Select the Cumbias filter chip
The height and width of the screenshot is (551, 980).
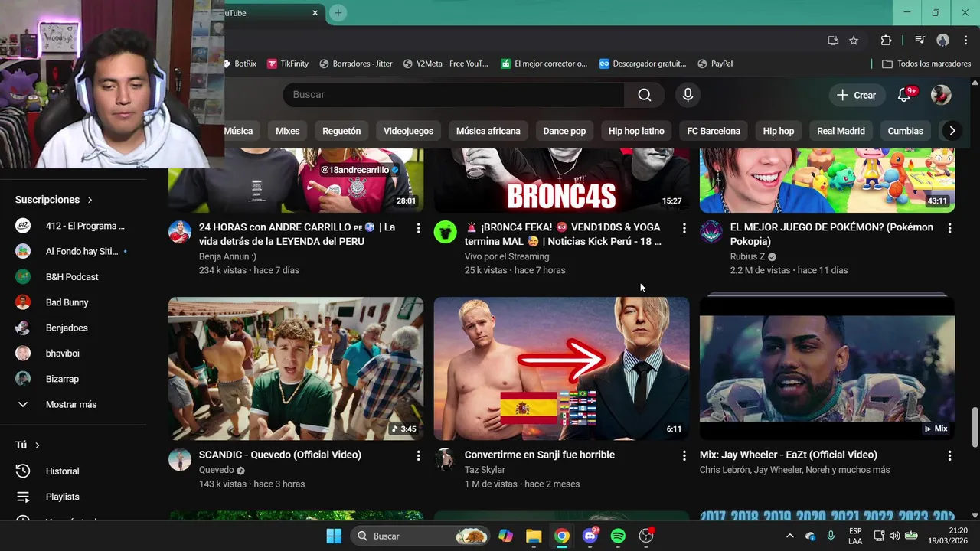(x=906, y=131)
